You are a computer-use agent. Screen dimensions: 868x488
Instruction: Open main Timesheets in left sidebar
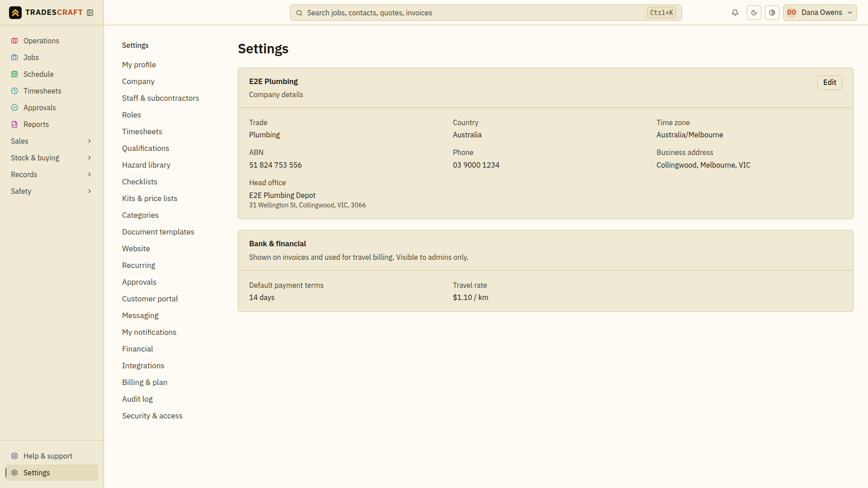52,91
